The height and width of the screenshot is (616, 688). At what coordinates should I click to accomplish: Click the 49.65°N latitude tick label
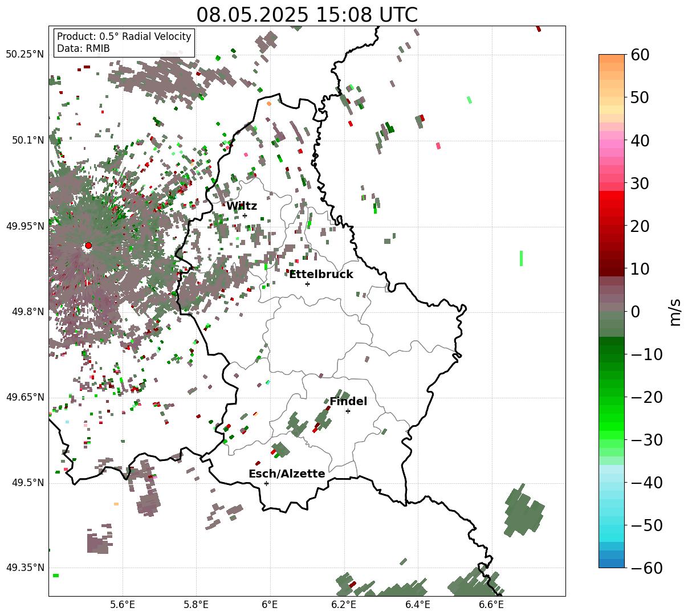25,397
